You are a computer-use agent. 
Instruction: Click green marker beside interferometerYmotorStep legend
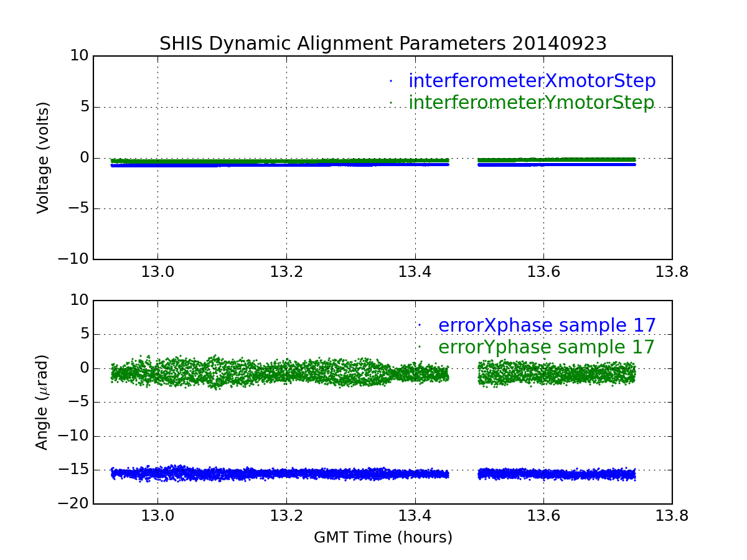(x=391, y=103)
